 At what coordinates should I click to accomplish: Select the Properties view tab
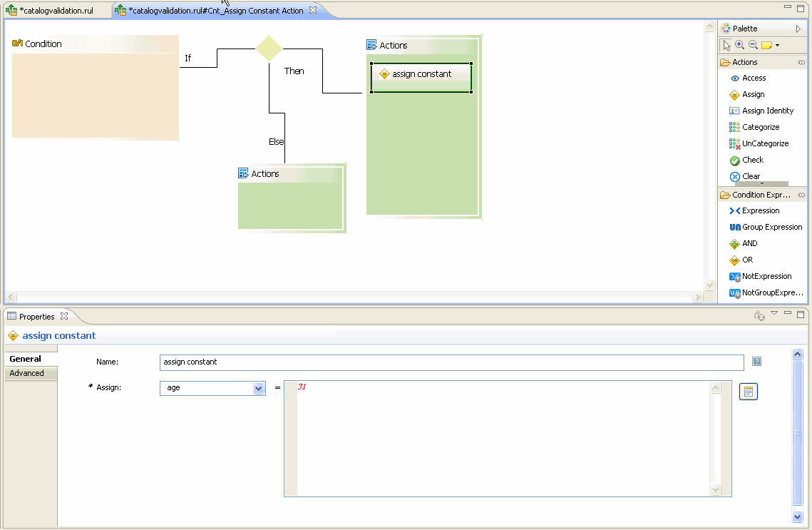(x=36, y=317)
